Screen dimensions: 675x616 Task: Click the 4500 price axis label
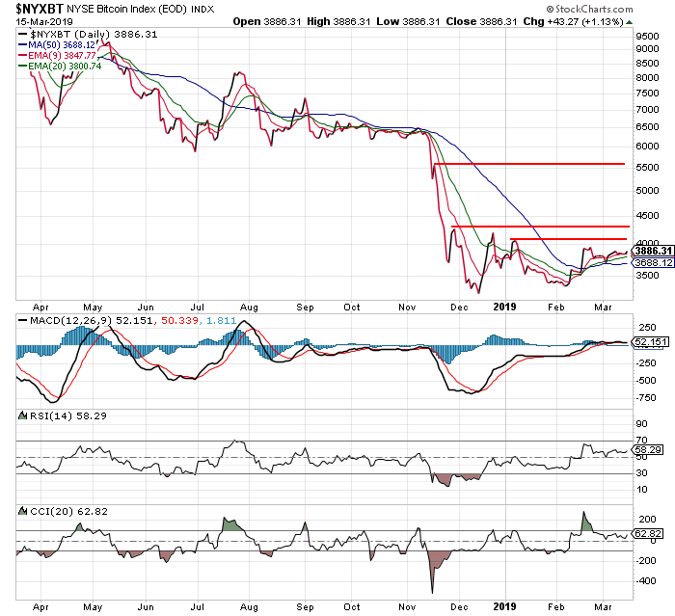pyautogui.click(x=648, y=215)
